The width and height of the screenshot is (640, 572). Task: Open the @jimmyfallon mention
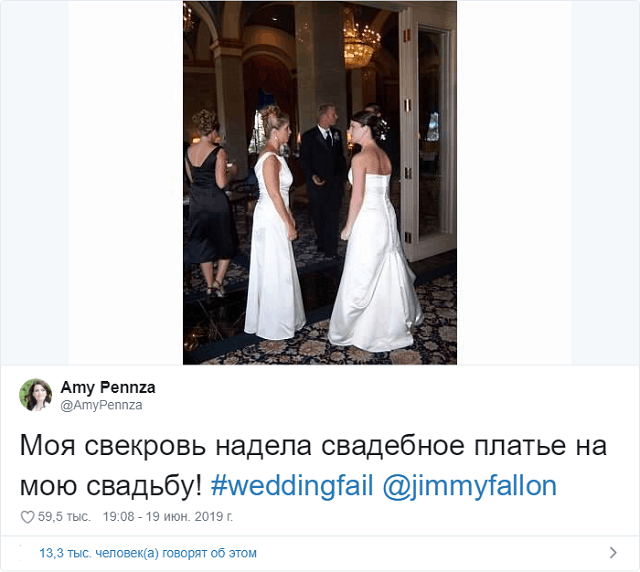(x=469, y=486)
